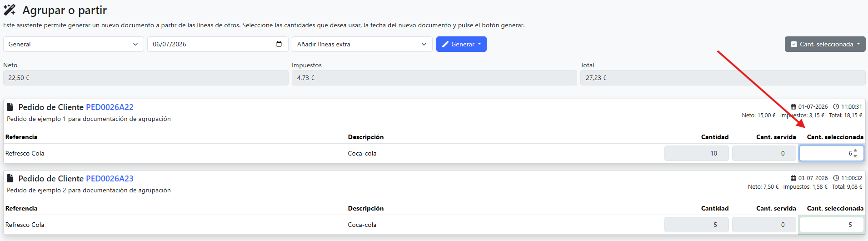
Task: Increase selected quantity with the up spinner arrow
Action: click(x=855, y=151)
